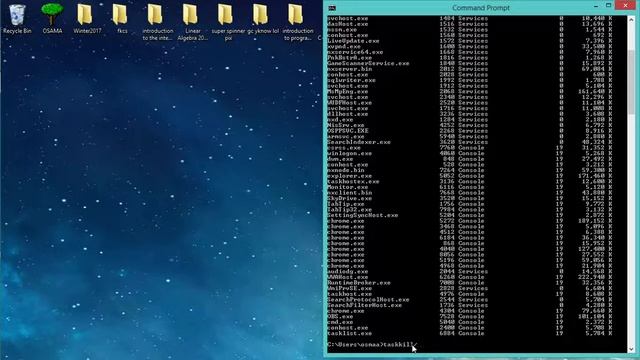640x360 pixels.
Task: Click the PnkBstrA.exe process name
Action: coord(349,58)
